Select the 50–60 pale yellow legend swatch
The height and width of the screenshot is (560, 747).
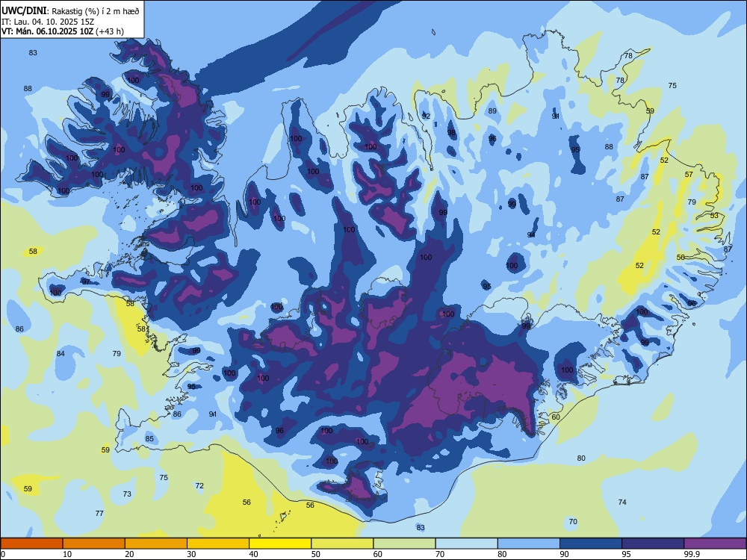(x=343, y=544)
